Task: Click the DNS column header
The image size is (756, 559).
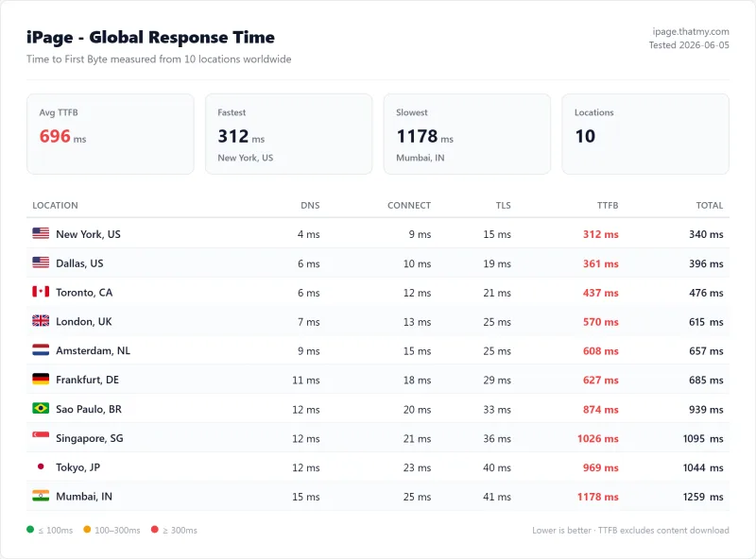Action: (310, 205)
